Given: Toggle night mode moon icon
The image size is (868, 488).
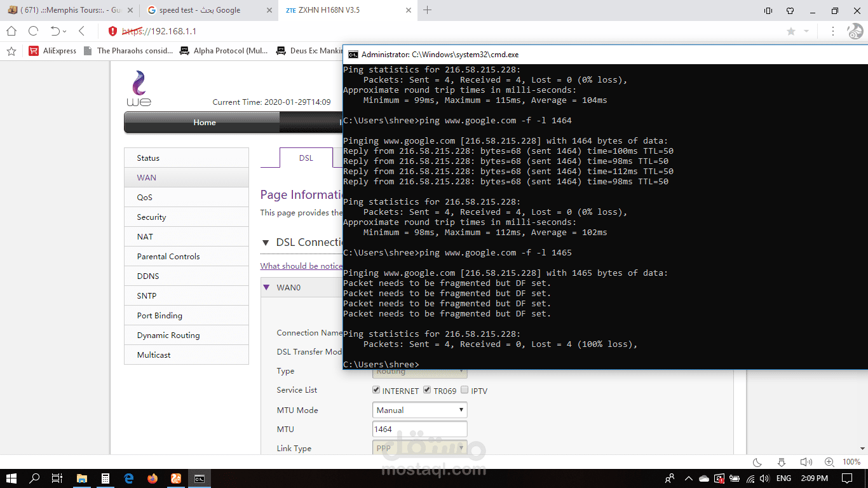Looking at the screenshot, I should 757,462.
